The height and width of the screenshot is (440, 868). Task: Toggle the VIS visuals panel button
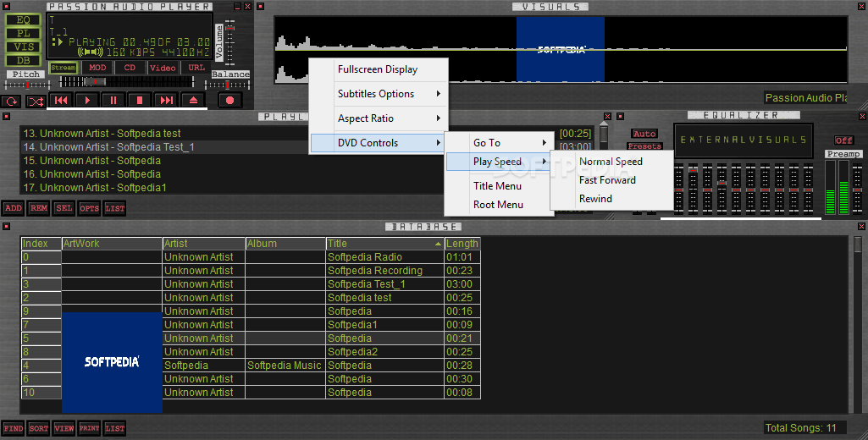coord(23,47)
